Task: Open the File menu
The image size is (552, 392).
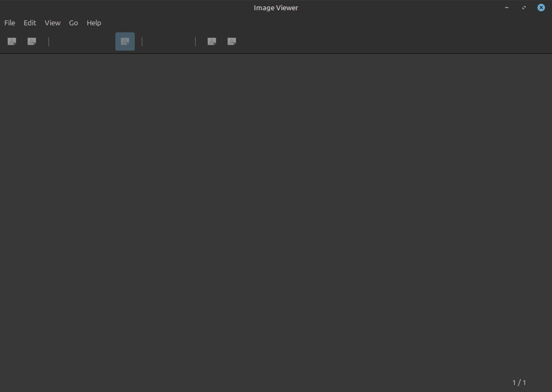Action: [10, 23]
